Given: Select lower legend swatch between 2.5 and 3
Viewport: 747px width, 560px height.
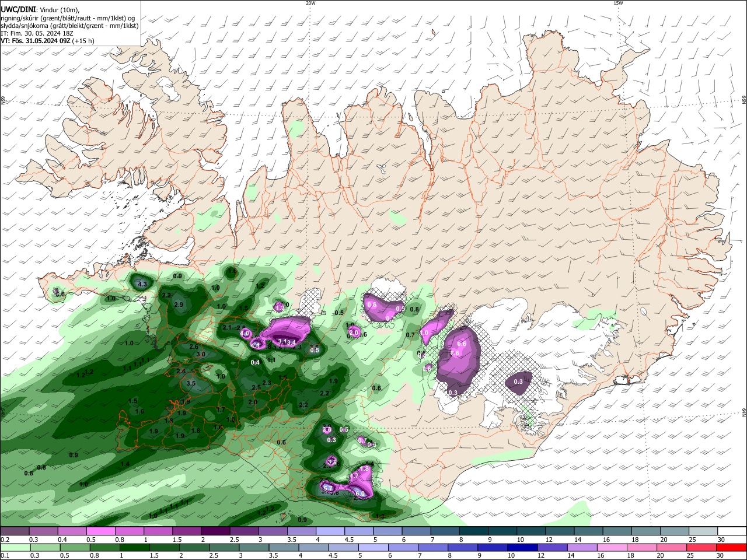Looking at the screenshot, I should [x=224, y=547].
